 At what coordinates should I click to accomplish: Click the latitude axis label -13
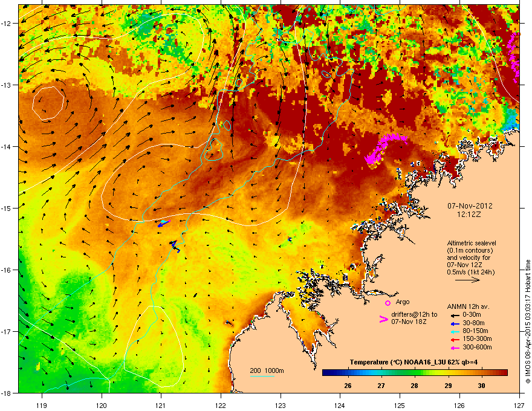click(x=6, y=85)
